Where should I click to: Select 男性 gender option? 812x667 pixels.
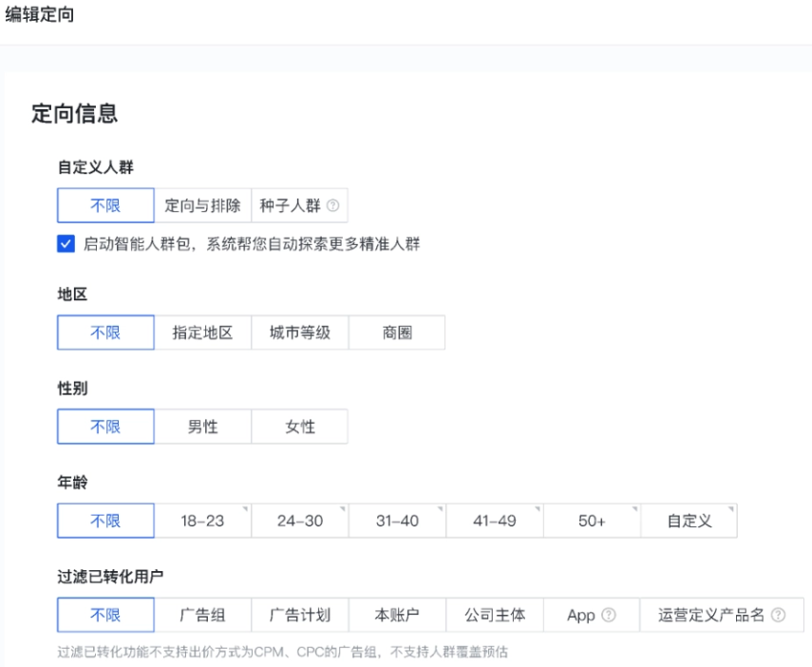click(202, 426)
